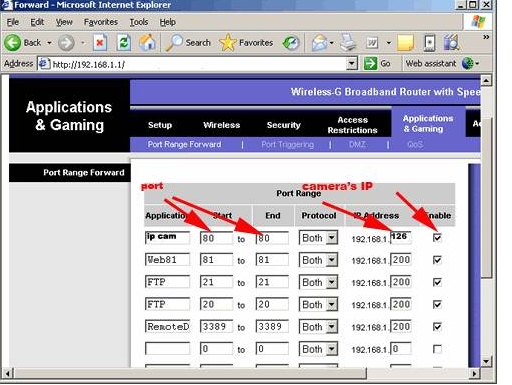Open Protocol dropdown for port 21 FTP row
The height and width of the screenshot is (385, 512).
318,282
